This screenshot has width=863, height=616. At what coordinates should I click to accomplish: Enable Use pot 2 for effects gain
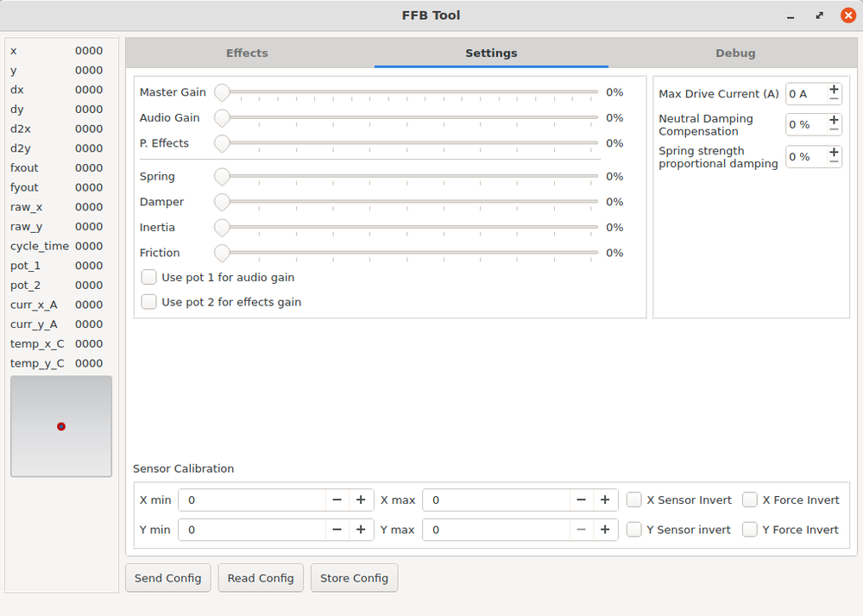pyautogui.click(x=148, y=302)
